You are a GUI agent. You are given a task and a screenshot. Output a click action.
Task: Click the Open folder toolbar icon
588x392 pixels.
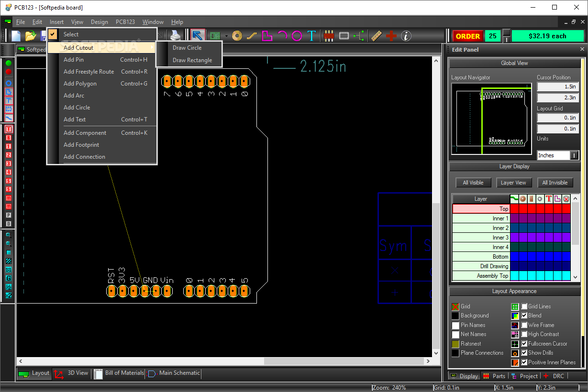31,35
